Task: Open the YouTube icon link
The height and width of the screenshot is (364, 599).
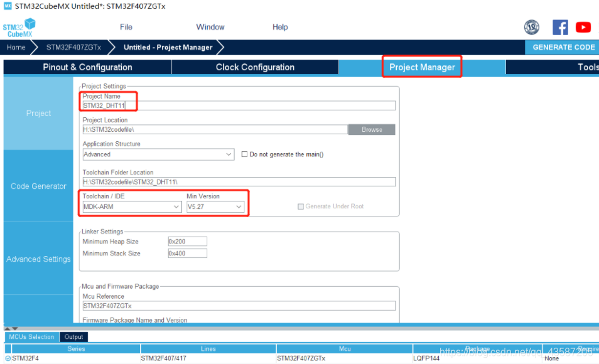Action: 583,28
